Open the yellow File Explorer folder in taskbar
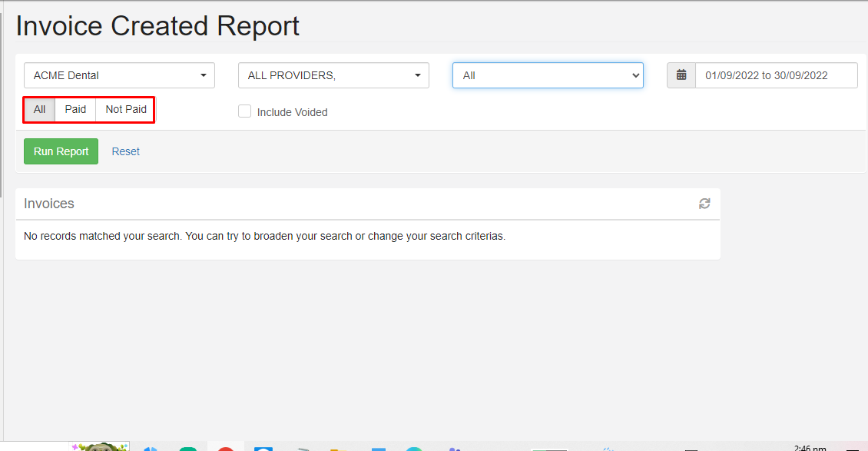Image resolution: width=868 pixels, height=451 pixels. (336, 449)
